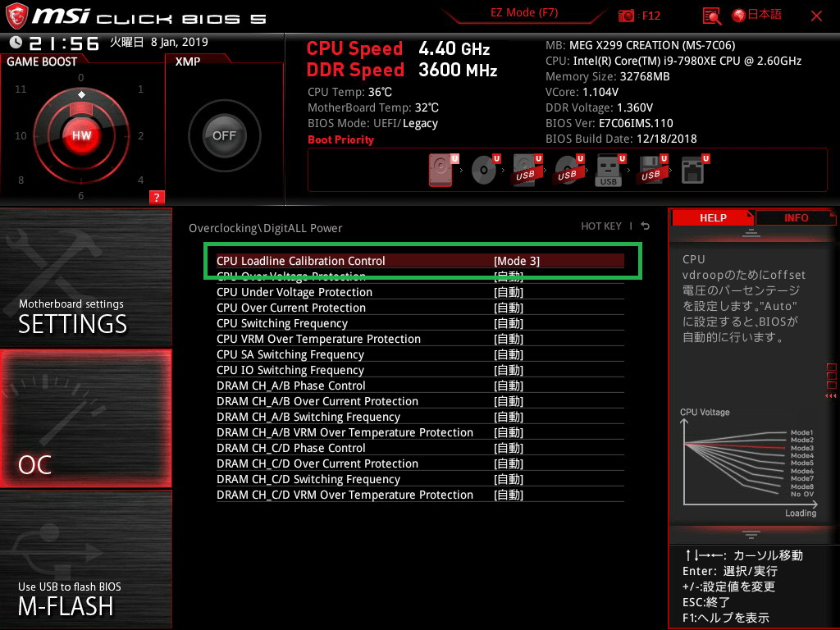This screenshot has height=630, width=840.
Task: Select the network boot device icon
Action: click(x=694, y=170)
